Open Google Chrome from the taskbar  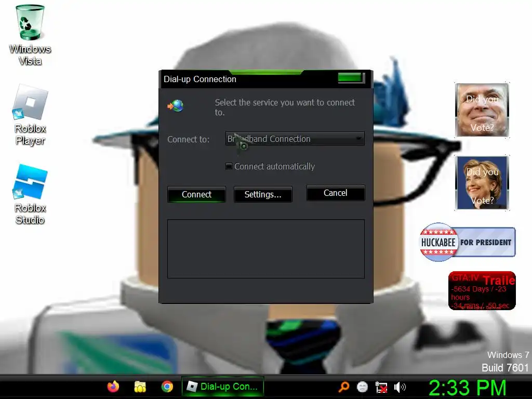point(167,387)
